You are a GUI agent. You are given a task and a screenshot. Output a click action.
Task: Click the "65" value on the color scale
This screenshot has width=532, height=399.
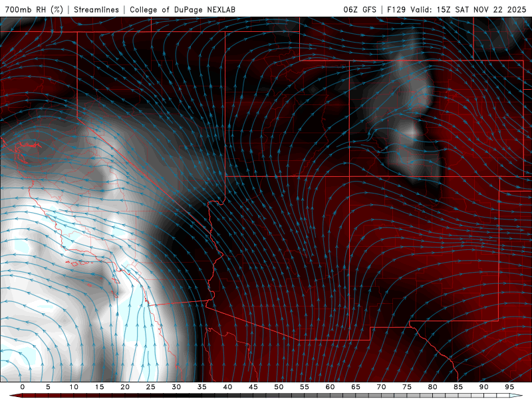(x=356, y=387)
